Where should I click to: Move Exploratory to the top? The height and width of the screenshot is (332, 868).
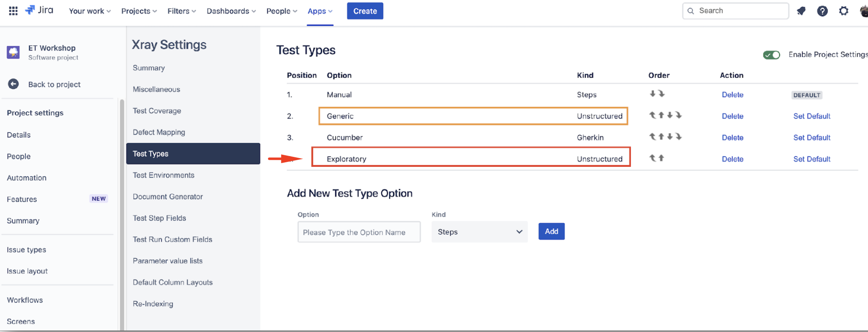(x=652, y=158)
